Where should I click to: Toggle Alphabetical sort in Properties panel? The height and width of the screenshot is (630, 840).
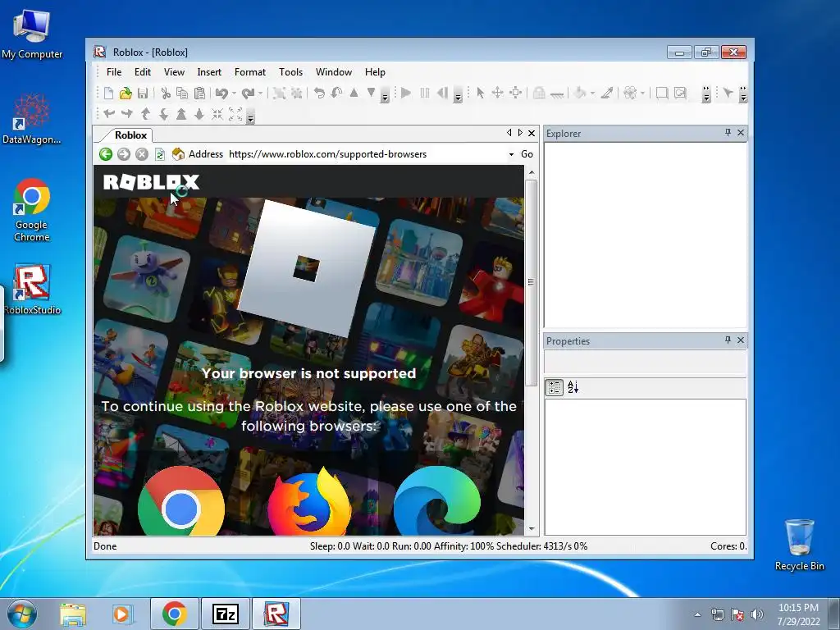point(573,387)
